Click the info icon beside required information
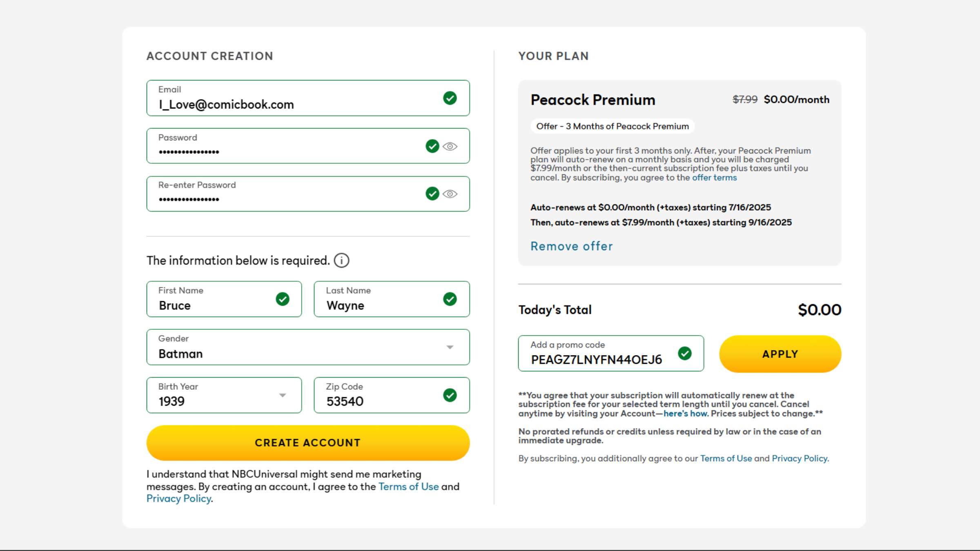The image size is (980, 551). click(x=341, y=260)
